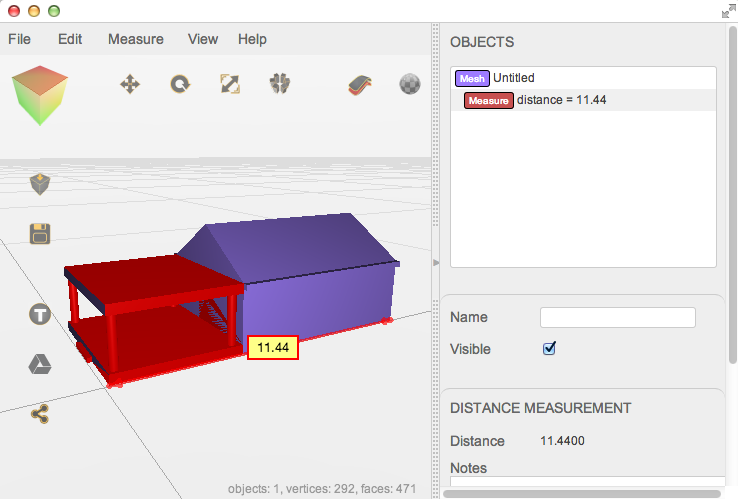Click the colored view orientation cube
The width and height of the screenshot is (738, 499).
(40, 95)
